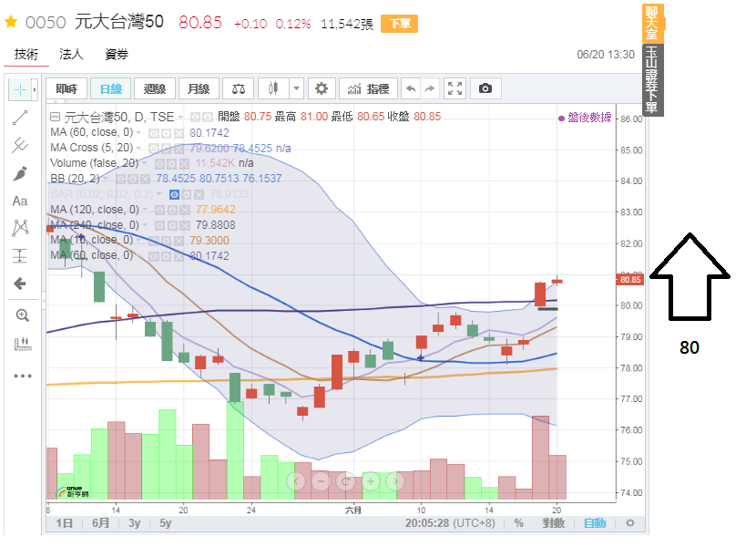Screen dimensions: 756x547
Task: Open dropdown for SAR (0.02, 0.02, 0.2)
Action: click(159, 193)
